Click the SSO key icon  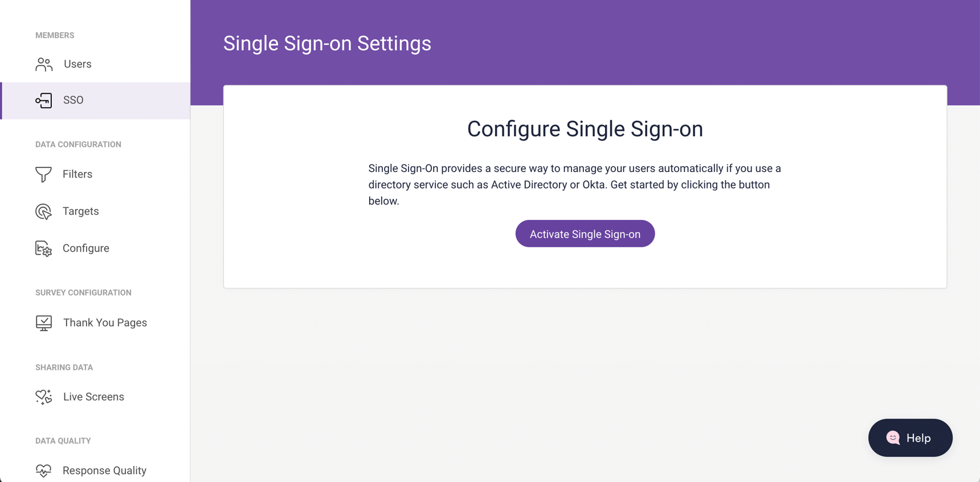(43, 100)
